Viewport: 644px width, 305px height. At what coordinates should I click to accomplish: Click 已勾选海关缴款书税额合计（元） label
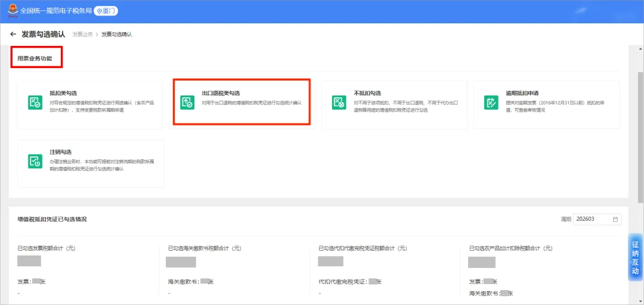point(205,249)
